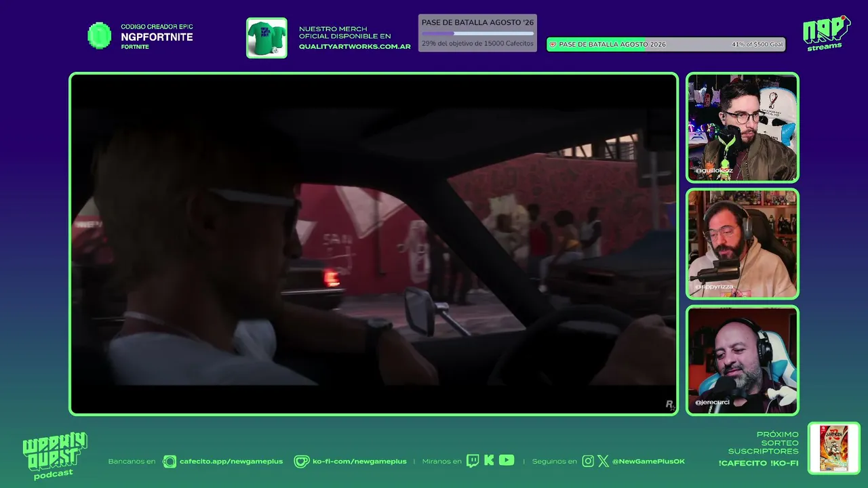
Task: Click the NGPFORTNITE creator code text
Action: point(157,37)
